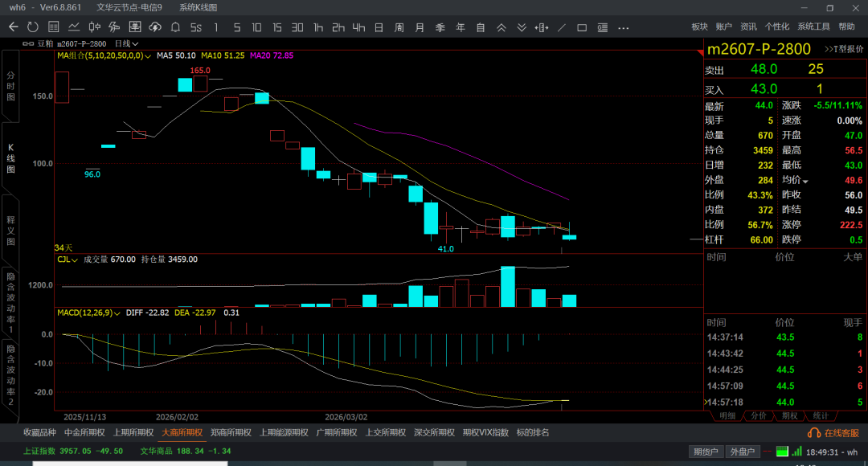Image resolution: width=868 pixels, height=466 pixels.
Task: Switch to the 5-minute period
Action: click(x=236, y=27)
